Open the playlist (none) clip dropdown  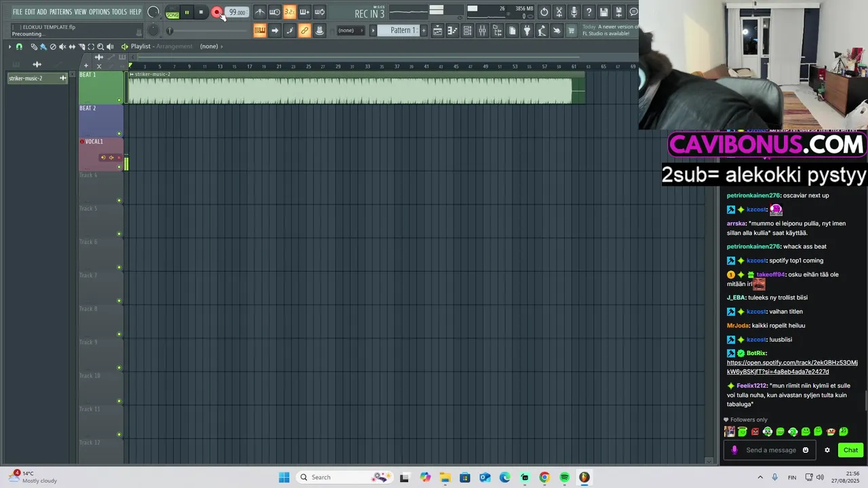[x=212, y=47]
